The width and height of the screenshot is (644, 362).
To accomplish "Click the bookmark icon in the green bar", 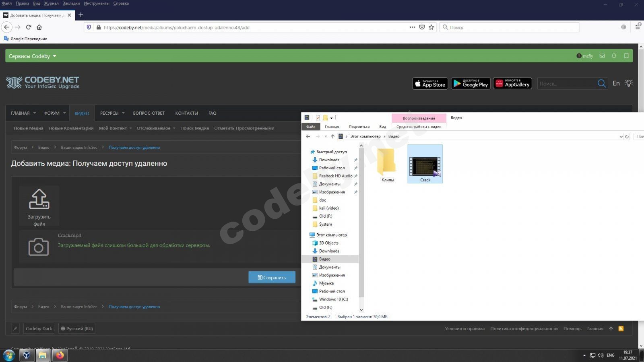I will pyautogui.click(x=626, y=56).
